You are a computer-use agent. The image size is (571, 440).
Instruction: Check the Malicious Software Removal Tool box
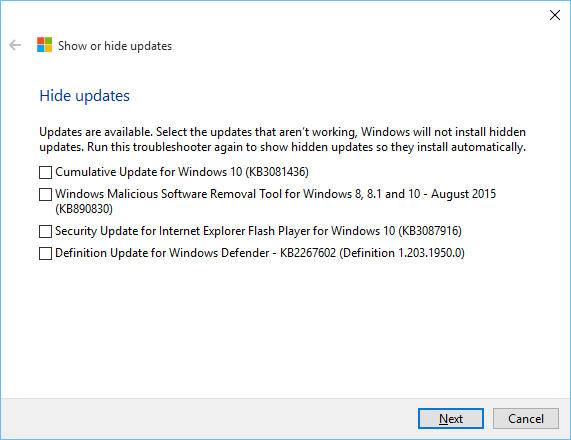point(45,194)
